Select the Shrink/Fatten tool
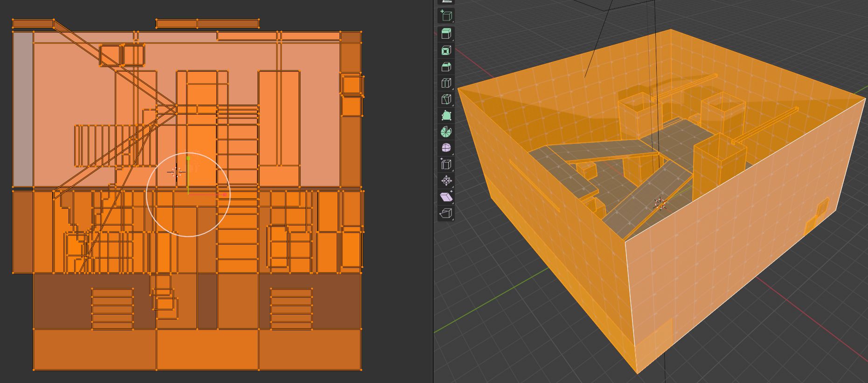 click(446, 181)
